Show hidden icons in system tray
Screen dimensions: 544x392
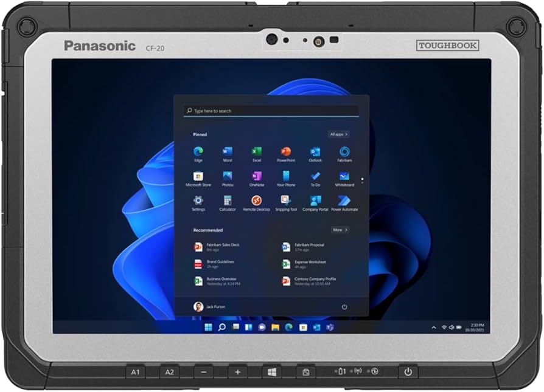pos(434,327)
